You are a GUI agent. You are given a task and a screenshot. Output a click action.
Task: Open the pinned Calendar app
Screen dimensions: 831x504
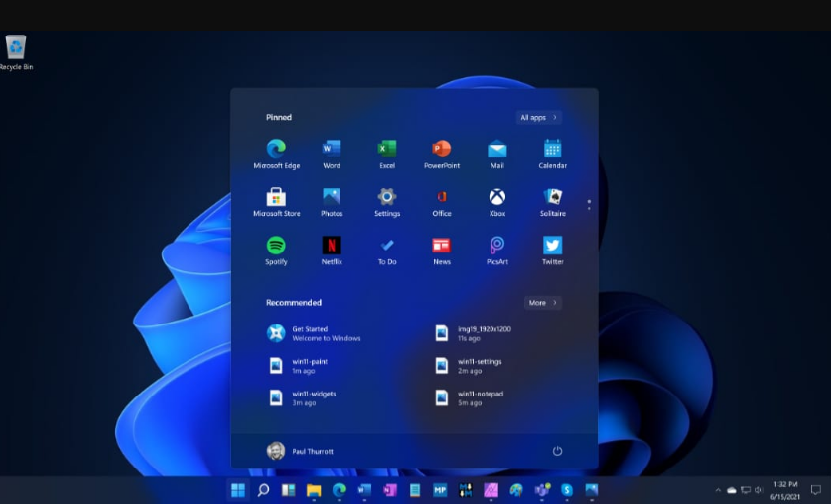(x=552, y=154)
